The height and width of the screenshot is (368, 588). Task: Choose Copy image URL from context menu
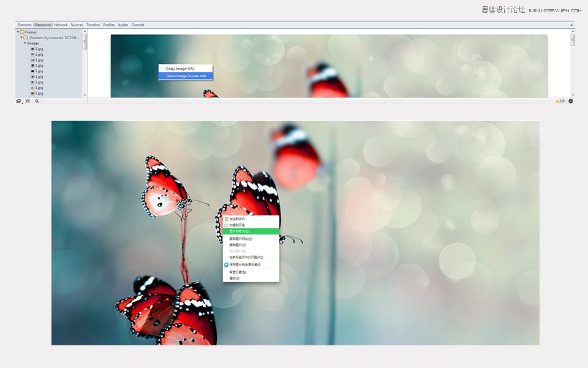coord(186,69)
